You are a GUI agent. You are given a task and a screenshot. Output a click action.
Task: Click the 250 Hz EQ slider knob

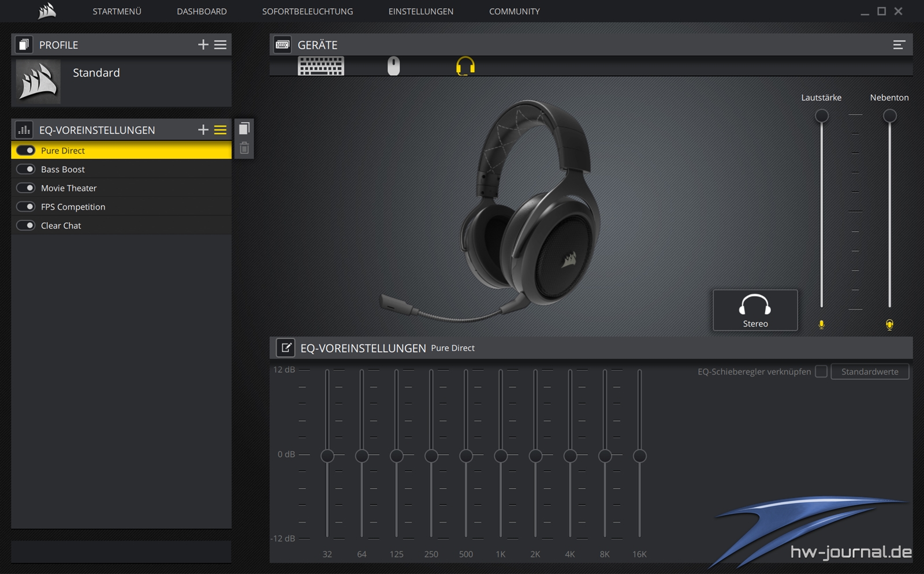(x=431, y=456)
